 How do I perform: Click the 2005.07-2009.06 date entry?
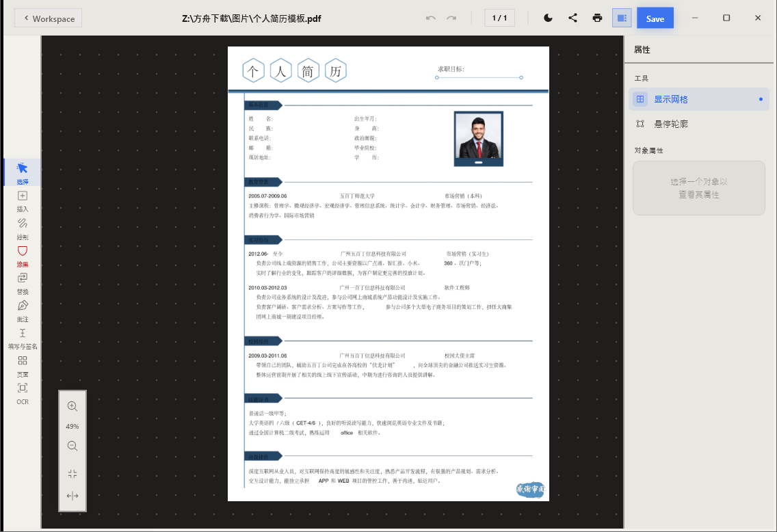click(x=267, y=196)
